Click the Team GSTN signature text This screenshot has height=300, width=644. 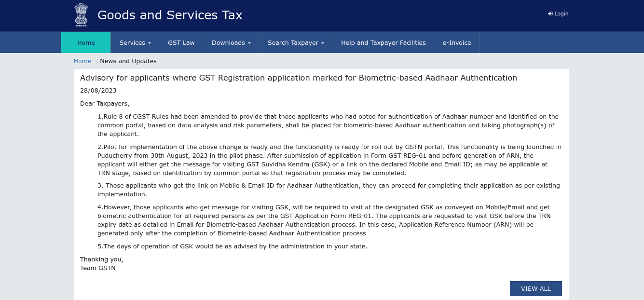(x=98, y=268)
